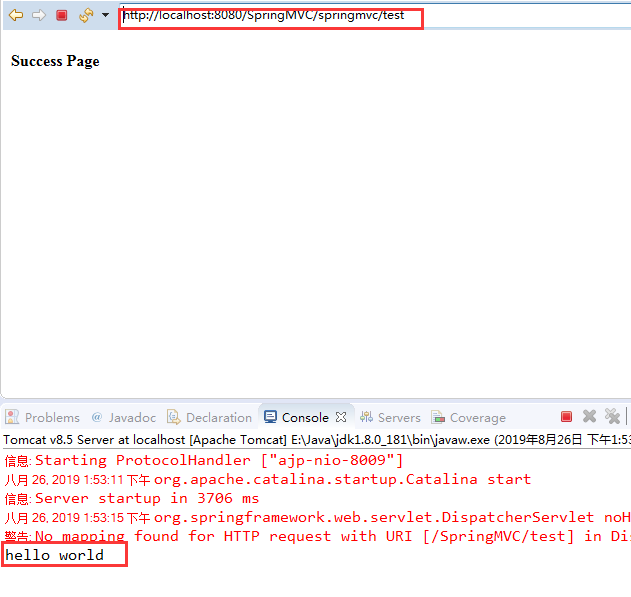Close the Console view with X icon
This screenshot has height=597, width=631.
[341, 417]
